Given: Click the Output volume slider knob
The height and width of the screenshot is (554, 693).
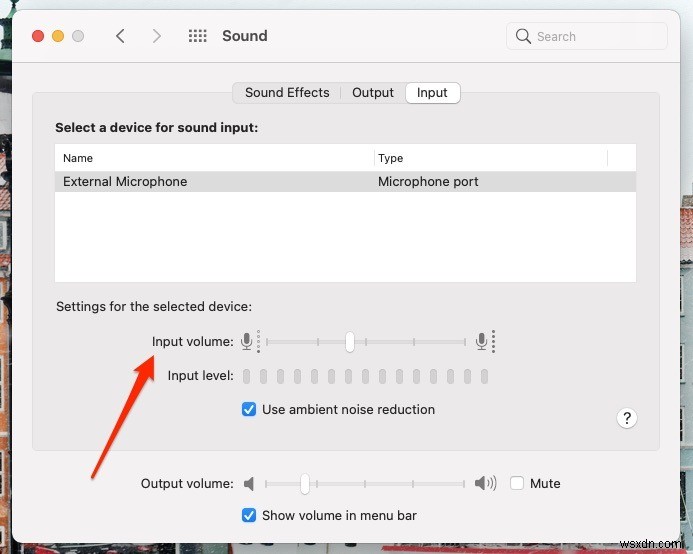Looking at the screenshot, I should (x=305, y=484).
